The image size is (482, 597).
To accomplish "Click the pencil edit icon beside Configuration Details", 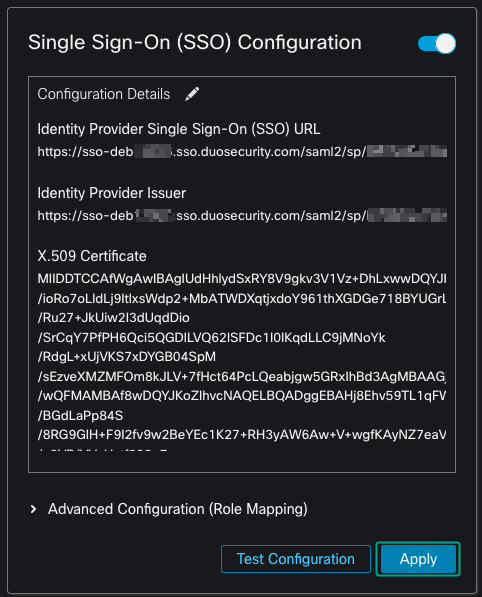I will coord(192,94).
